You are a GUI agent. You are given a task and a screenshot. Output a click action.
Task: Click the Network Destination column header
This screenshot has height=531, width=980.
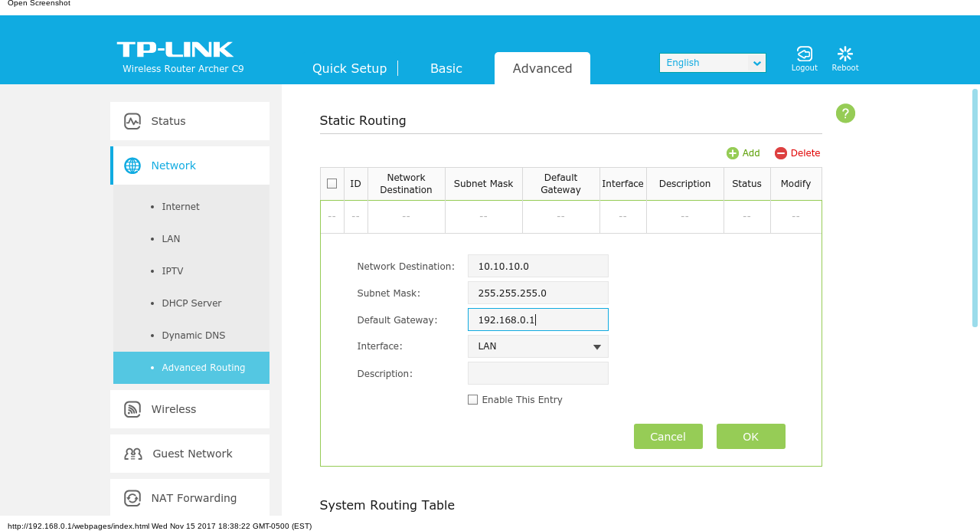[x=407, y=184]
